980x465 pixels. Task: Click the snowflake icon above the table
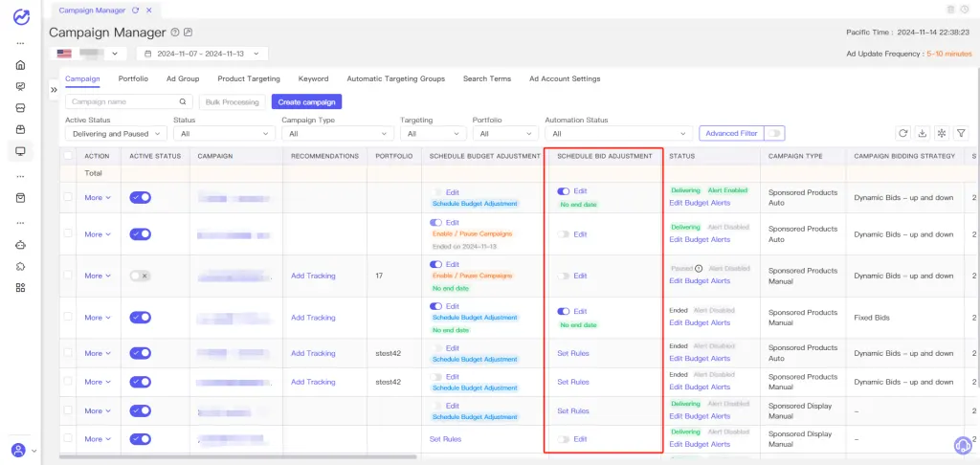942,132
